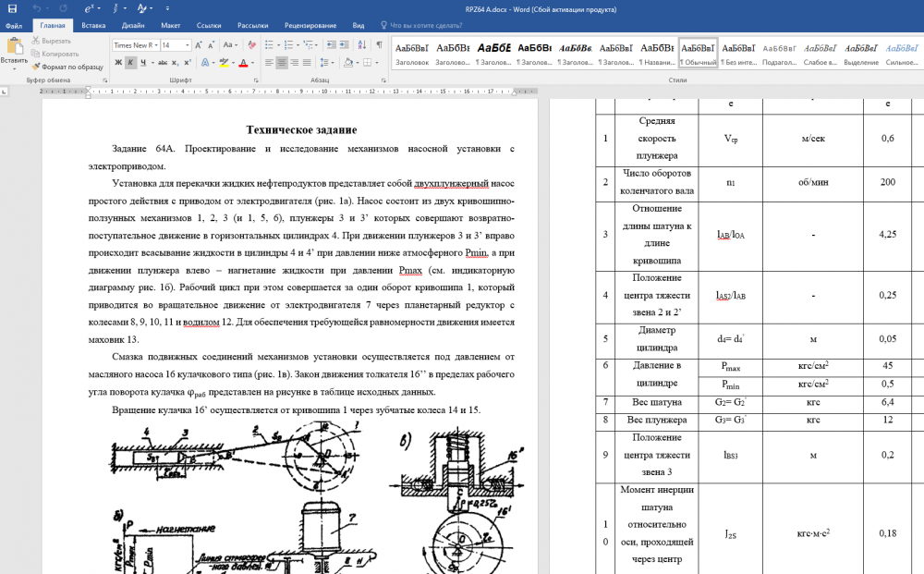Switch to the Вставка ribbon tab
924x574 pixels.
pos(92,26)
